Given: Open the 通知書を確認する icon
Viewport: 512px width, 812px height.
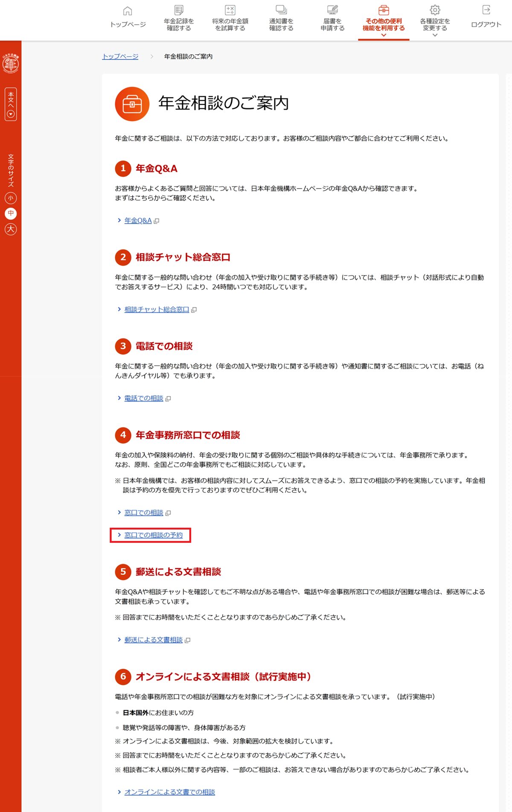Looking at the screenshot, I should 281,10.
